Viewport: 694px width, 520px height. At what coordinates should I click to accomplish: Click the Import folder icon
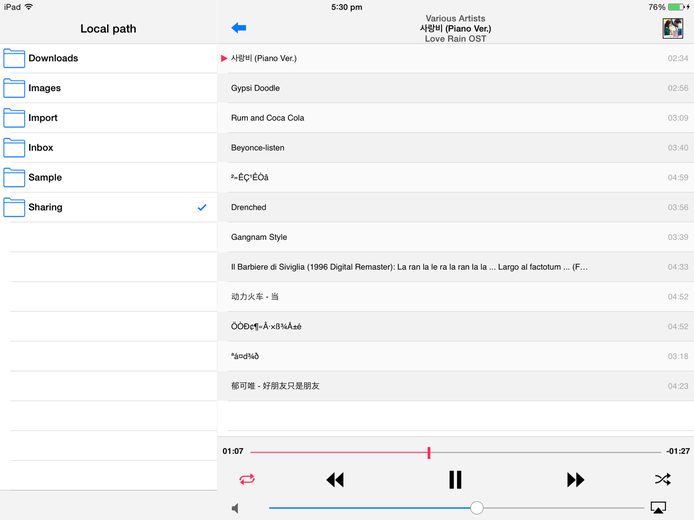pos(14,118)
